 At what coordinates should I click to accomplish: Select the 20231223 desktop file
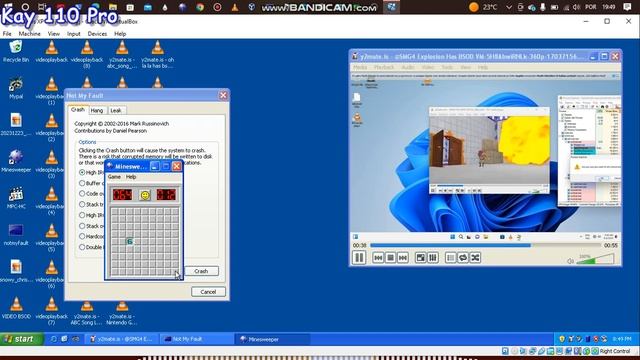click(x=16, y=124)
